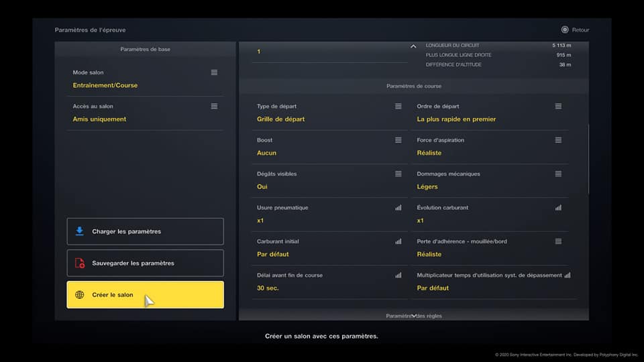
Task: Go back using the Retour label
Action: pyautogui.click(x=580, y=30)
